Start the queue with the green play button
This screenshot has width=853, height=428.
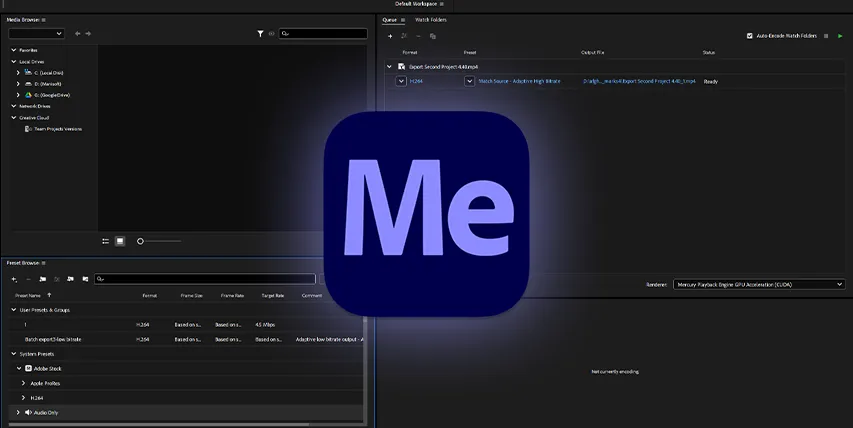click(840, 36)
